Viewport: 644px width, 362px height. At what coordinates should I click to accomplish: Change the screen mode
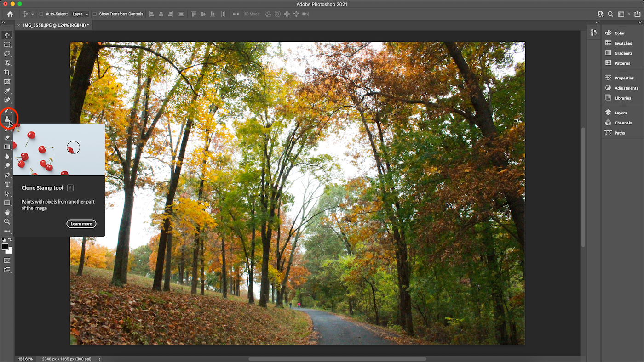click(7, 270)
